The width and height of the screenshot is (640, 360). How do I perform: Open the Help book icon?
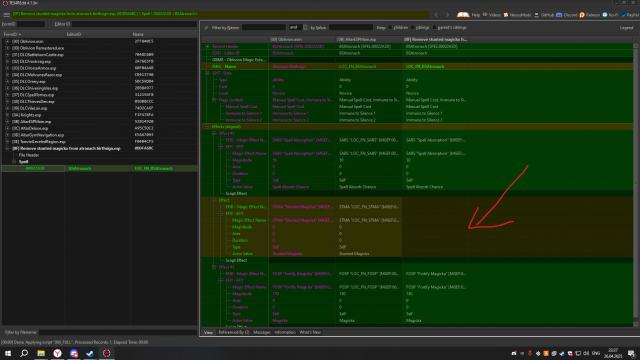463,15
